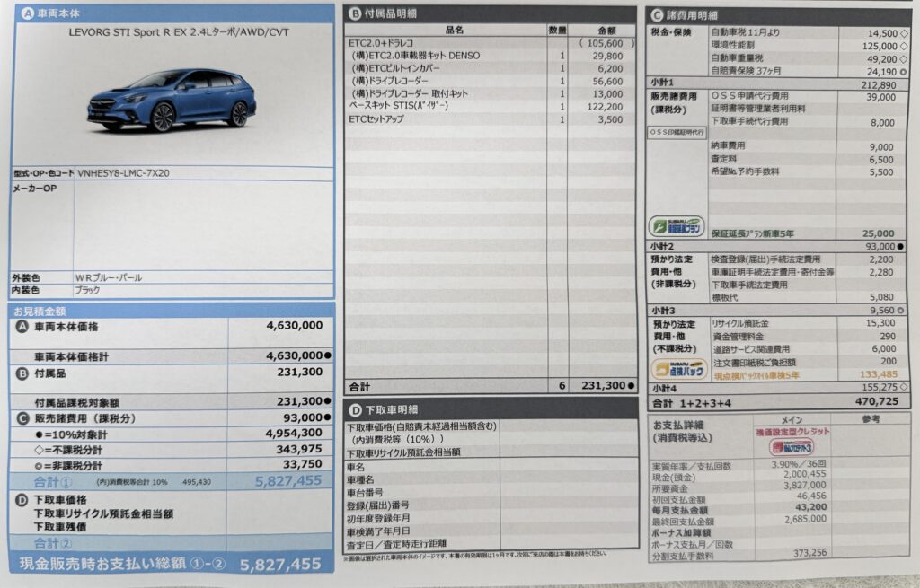Click the ETC2.0+ドラレコ item row
Viewport: 920px width, 588px height.
pyautogui.click(x=491, y=43)
